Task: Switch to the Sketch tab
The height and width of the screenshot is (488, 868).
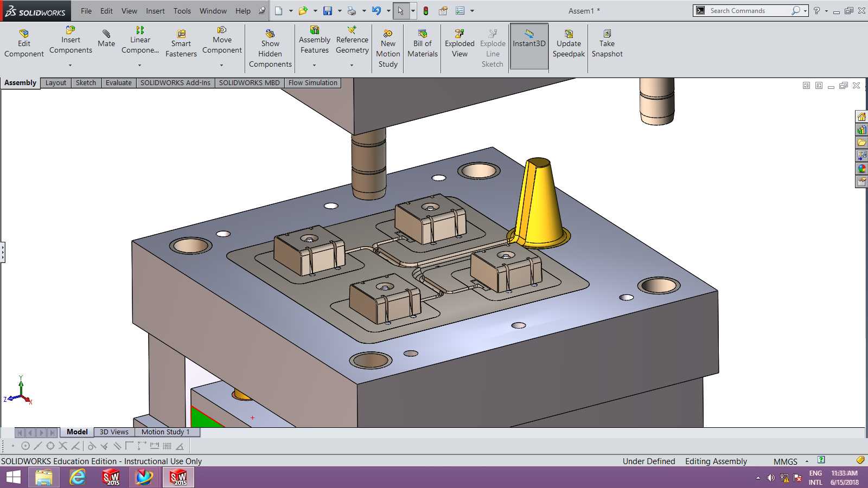Action: point(86,83)
